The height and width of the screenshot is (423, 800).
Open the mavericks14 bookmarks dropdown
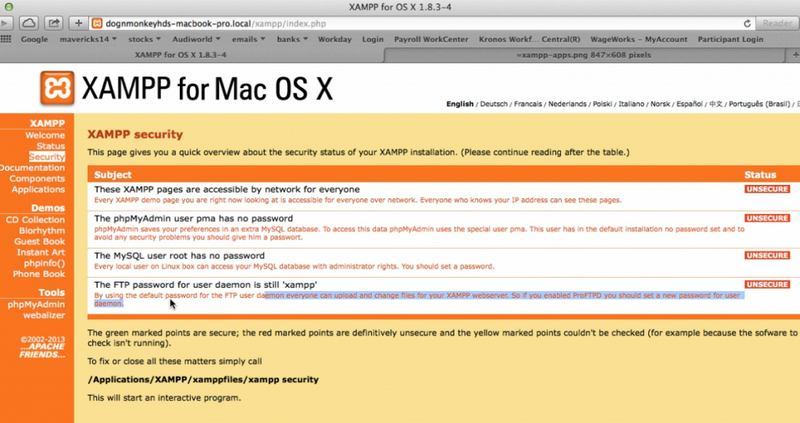pyautogui.click(x=87, y=39)
